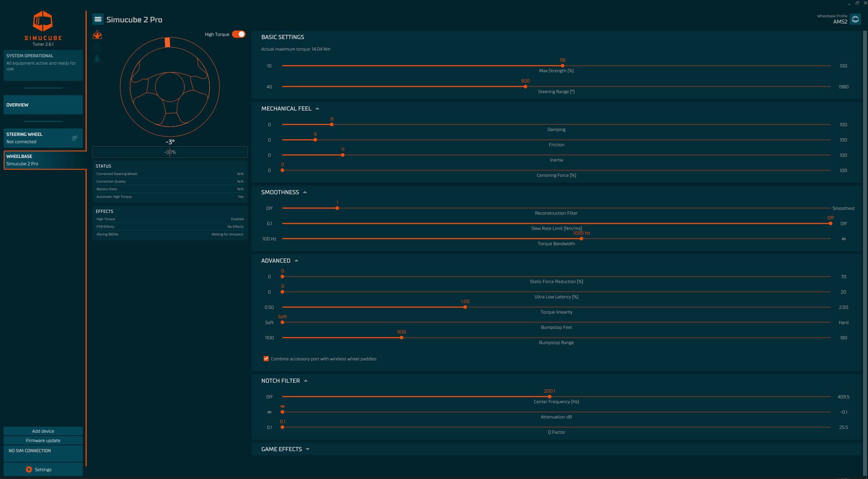Click the Max Strength slider handle
The image size is (868, 479).
562,66
